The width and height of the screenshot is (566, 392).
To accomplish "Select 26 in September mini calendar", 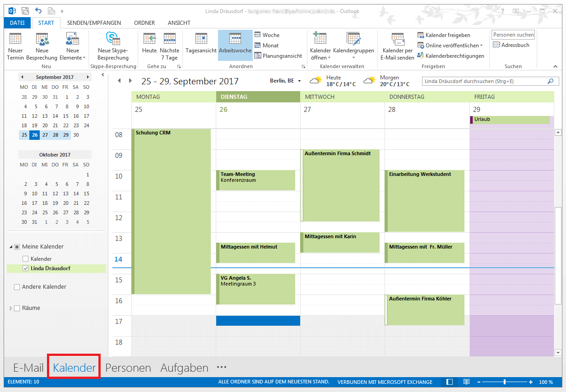I will pyautogui.click(x=34, y=135).
